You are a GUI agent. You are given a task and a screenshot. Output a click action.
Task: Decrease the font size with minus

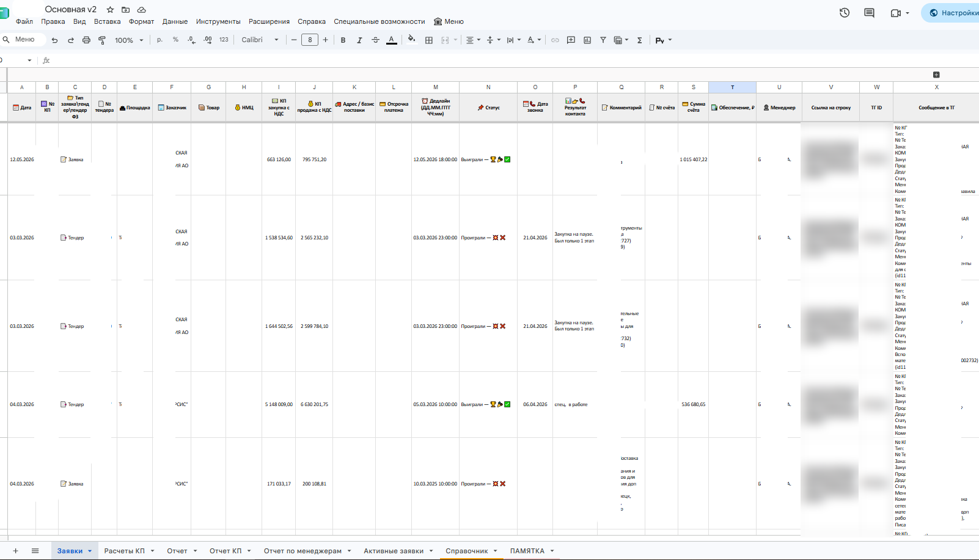tap(294, 40)
